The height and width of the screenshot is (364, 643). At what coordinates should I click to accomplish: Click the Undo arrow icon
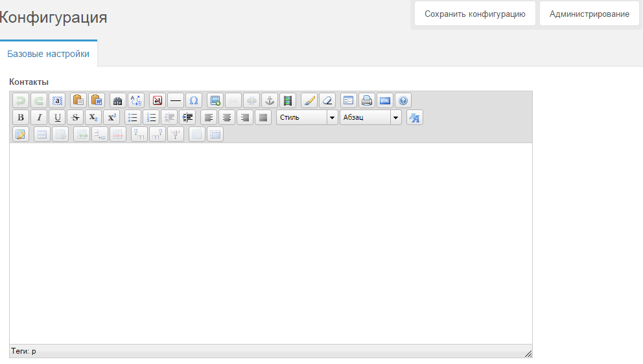[x=21, y=100]
